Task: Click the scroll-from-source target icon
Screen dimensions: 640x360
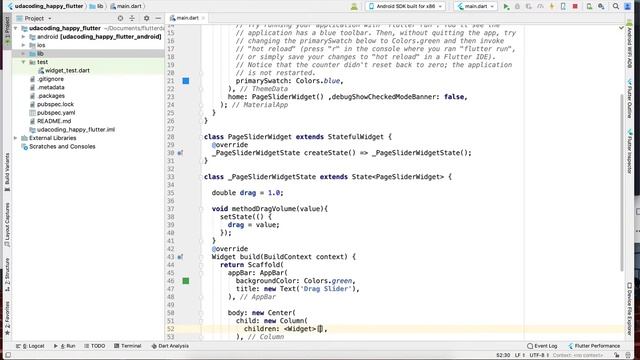Action: [120, 18]
